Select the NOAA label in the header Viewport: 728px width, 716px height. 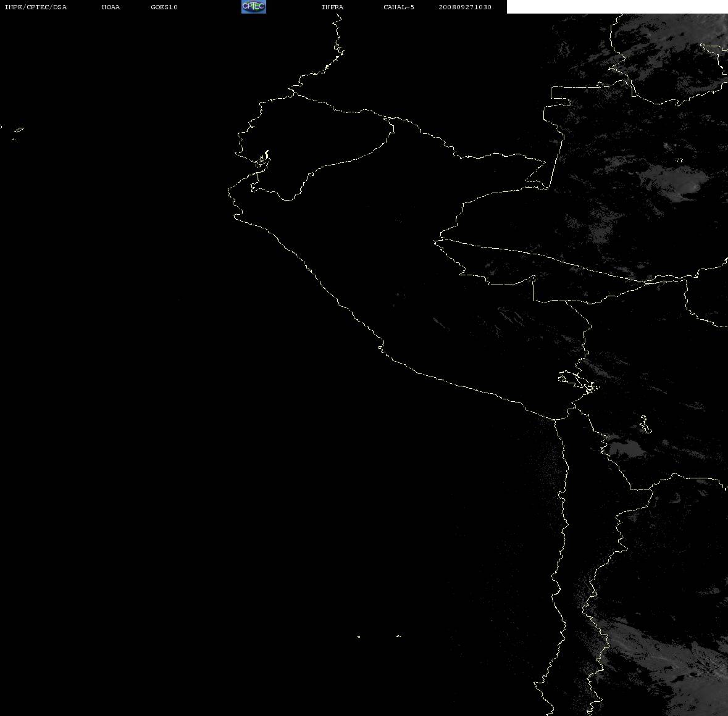point(111,7)
